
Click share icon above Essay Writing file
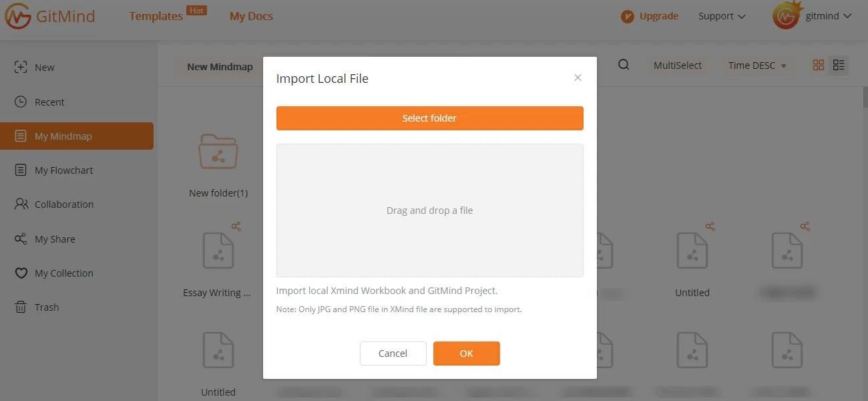pos(236,227)
